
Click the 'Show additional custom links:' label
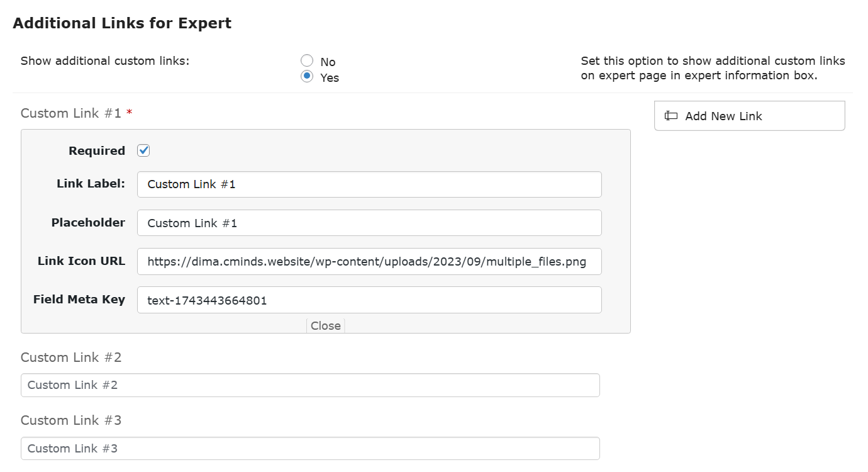[x=105, y=61]
